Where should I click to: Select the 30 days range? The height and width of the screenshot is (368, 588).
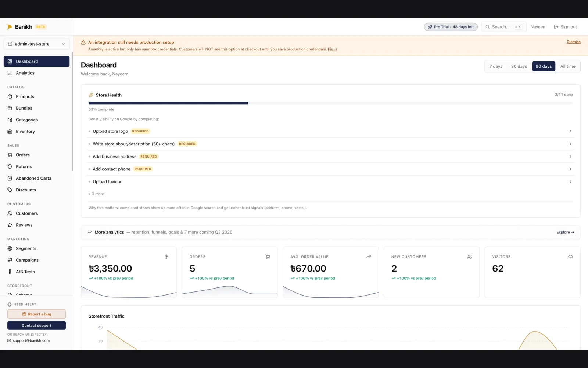tap(519, 66)
